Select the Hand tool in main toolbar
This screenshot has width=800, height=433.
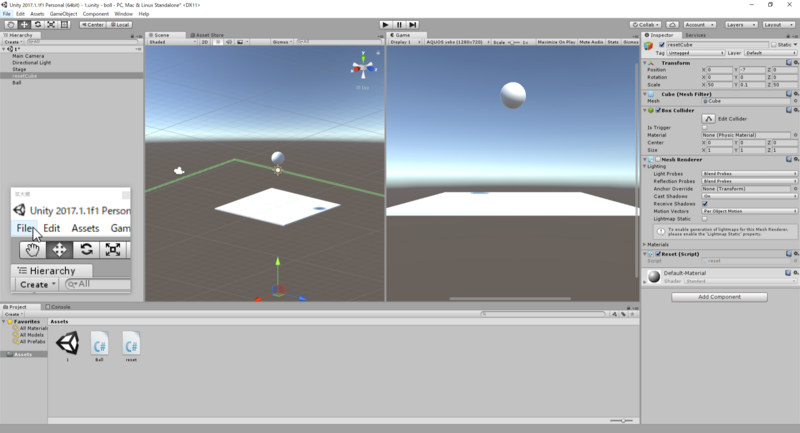point(11,24)
